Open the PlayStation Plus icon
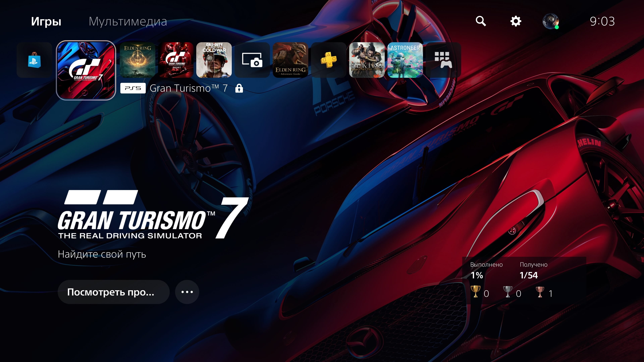The width and height of the screenshot is (644, 362). coord(329,60)
